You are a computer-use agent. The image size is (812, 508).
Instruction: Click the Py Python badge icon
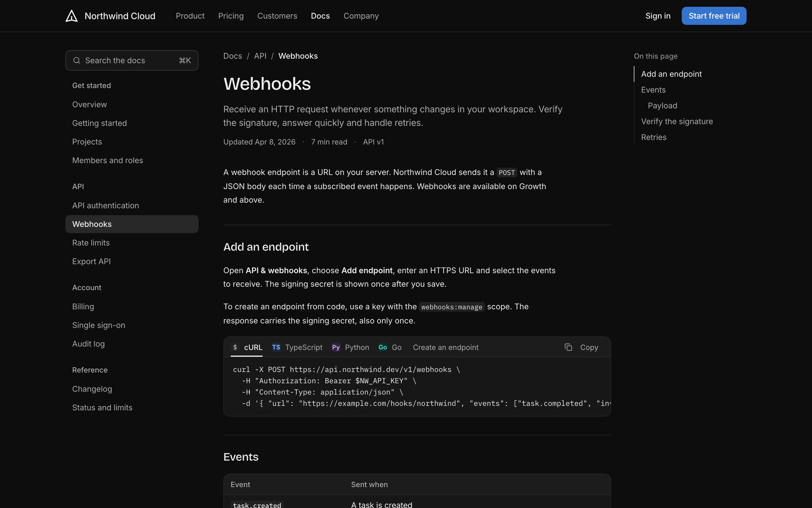click(336, 347)
